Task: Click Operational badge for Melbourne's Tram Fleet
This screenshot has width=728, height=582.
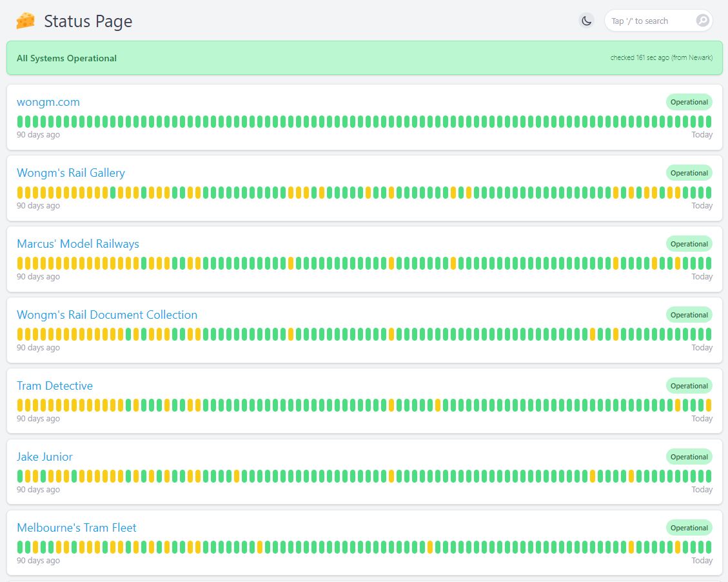Action: [x=689, y=528]
